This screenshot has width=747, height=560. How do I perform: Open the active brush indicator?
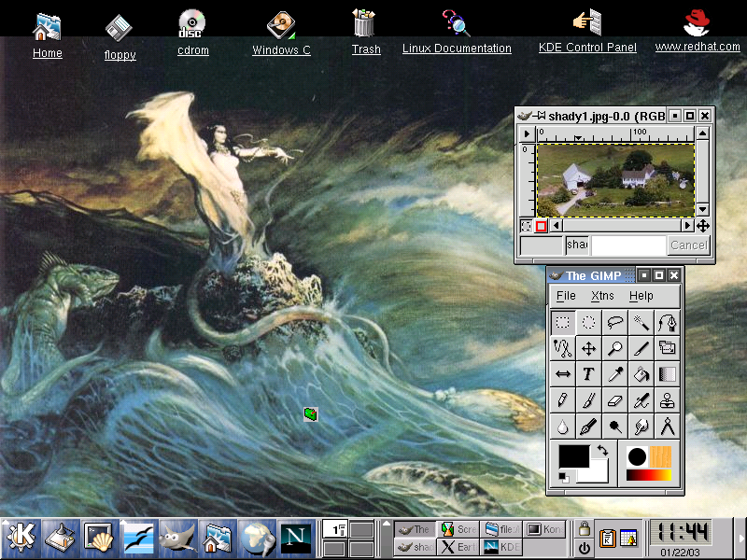[x=637, y=456]
